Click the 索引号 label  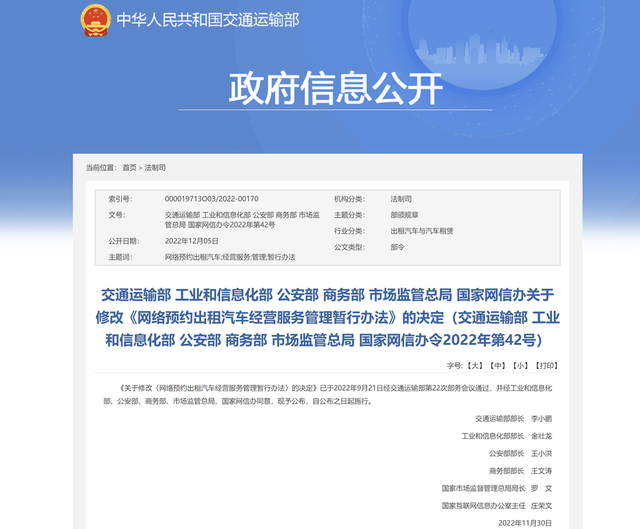click(120, 199)
